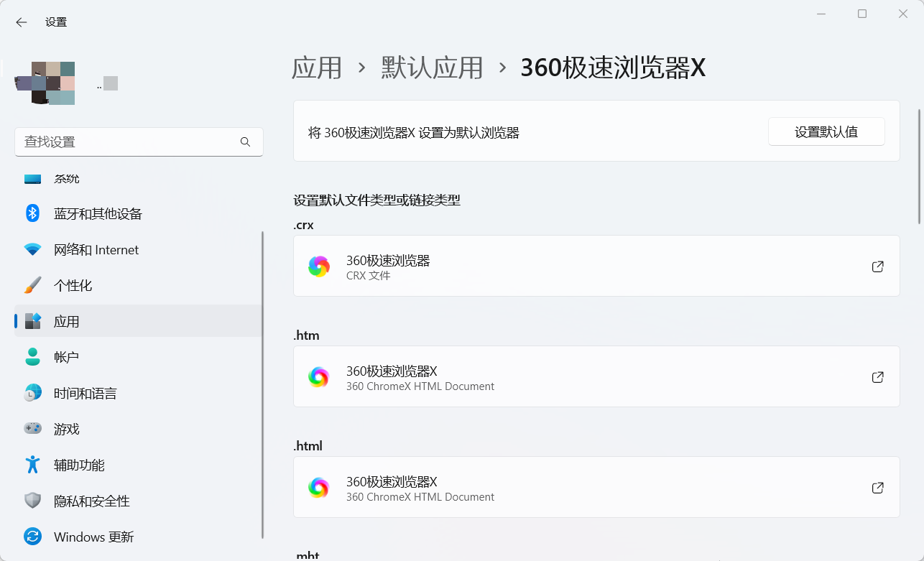Screen dimensions: 924x561
Task: Click the back arrow at top left
Action: (x=20, y=22)
